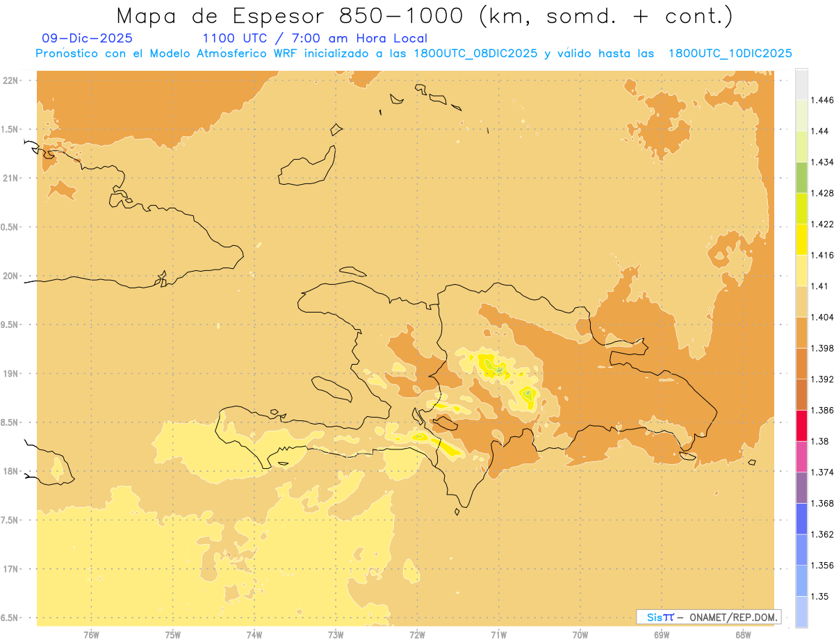The image size is (834, 644).
Task: Click the legend value 1.374
Action: [x=821, y=472]
